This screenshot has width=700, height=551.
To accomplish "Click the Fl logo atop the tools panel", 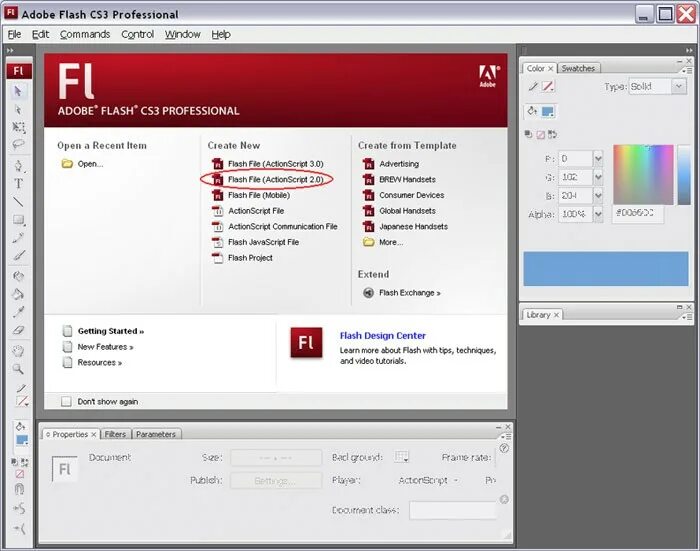I will (x=19, y=71).
